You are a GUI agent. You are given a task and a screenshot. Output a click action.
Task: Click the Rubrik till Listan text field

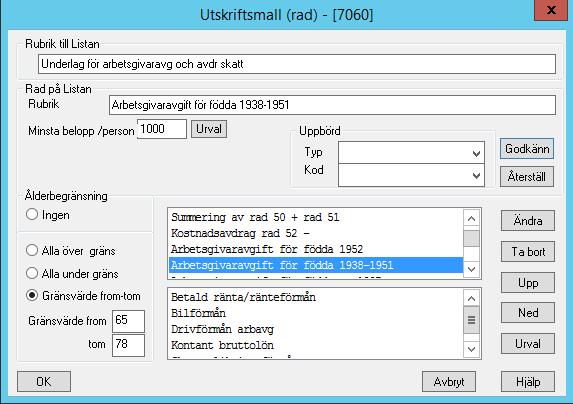click(297, 64)
